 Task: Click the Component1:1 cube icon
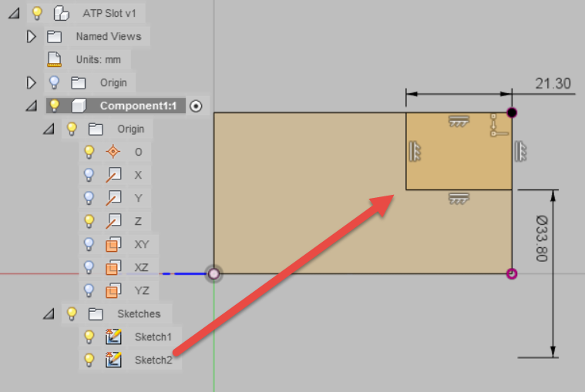(x=79, y=106)
